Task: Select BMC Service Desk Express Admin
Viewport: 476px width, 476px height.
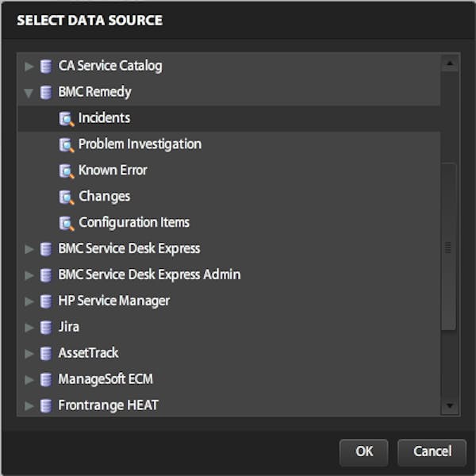Action: [149, 274]
